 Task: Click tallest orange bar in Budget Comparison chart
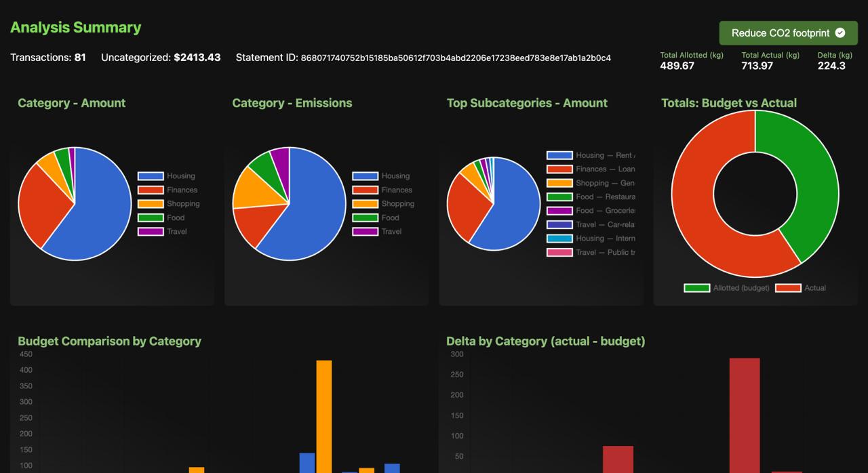(324, 416)
